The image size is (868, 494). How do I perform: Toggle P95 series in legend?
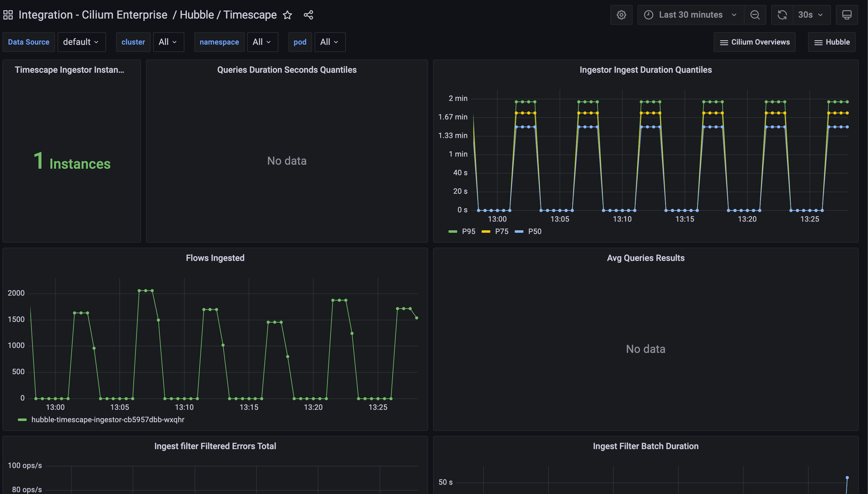click(x=468, y=232)
